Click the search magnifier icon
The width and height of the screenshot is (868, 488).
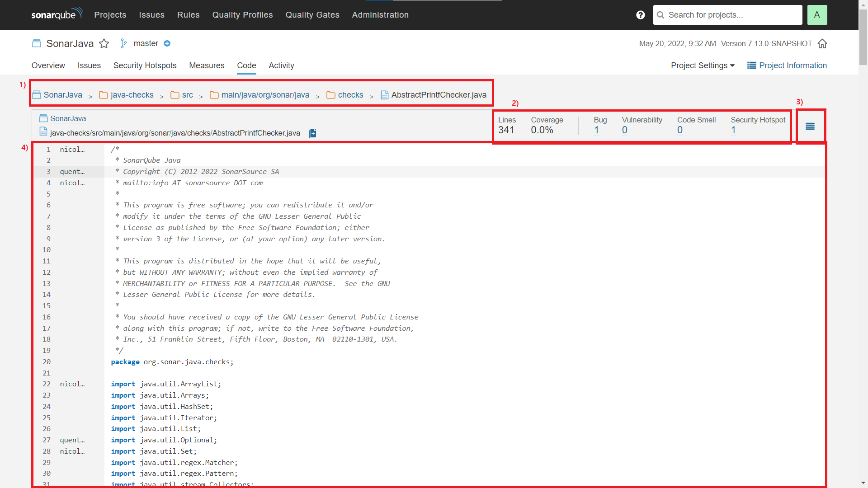pos(660,15)
